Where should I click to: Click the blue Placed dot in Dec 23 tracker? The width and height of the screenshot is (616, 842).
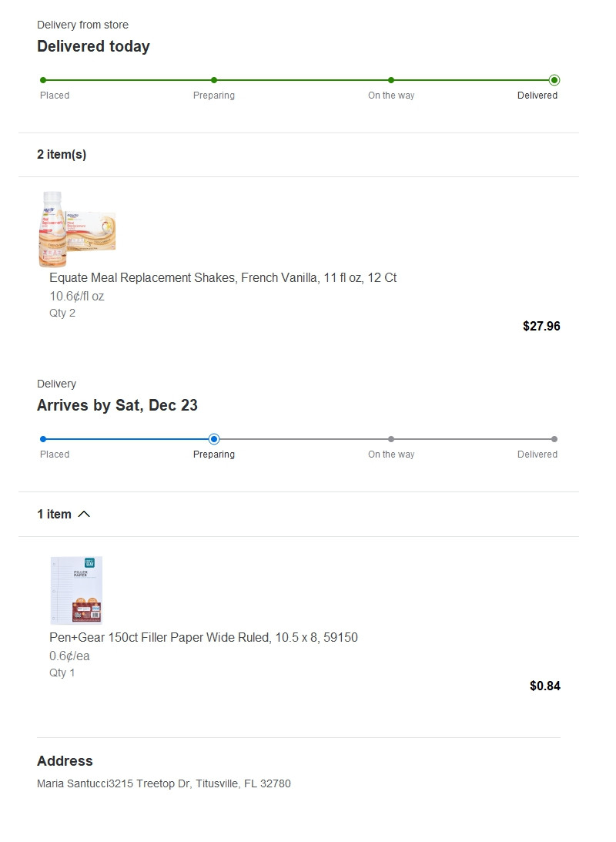point(43,439)
